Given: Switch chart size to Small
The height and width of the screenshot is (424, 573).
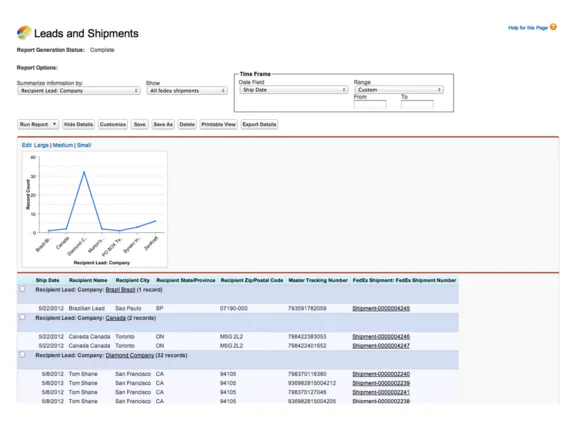Looking at the screenshot, I should click(84, 145).
